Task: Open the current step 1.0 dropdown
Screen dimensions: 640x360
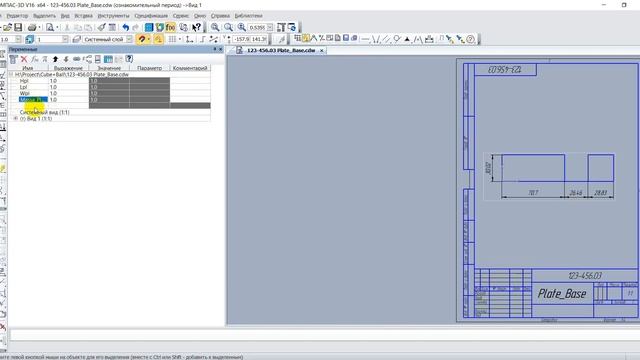Action: [18, 39]
